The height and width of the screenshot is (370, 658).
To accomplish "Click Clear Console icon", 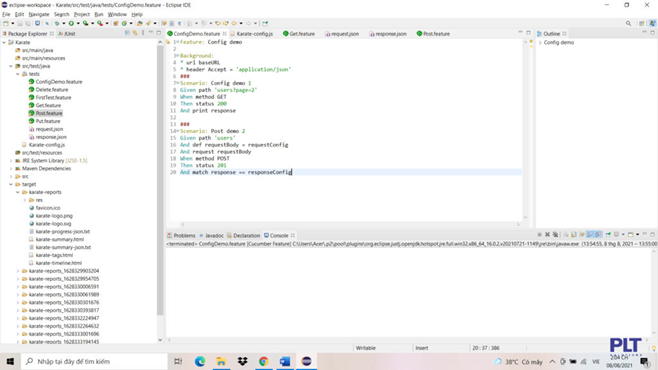I will point(566,235).
